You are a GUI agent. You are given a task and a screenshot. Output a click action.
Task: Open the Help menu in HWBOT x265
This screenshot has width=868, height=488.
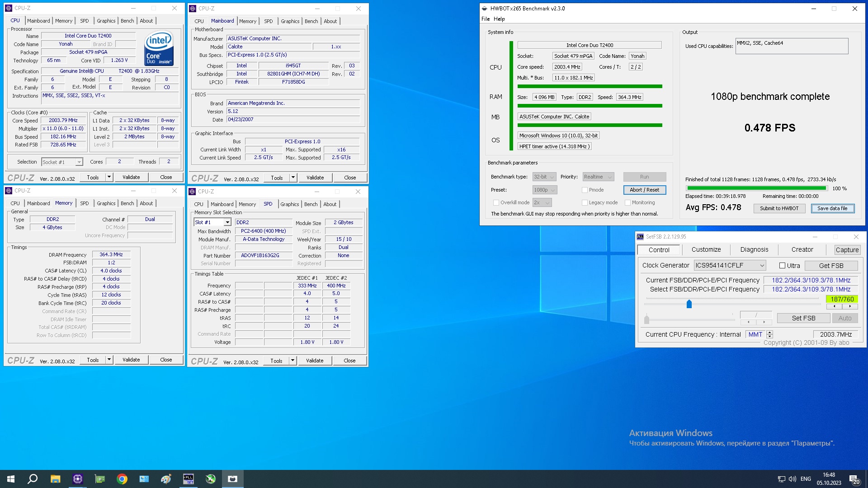pyautogui.click(x=499, y=19)
